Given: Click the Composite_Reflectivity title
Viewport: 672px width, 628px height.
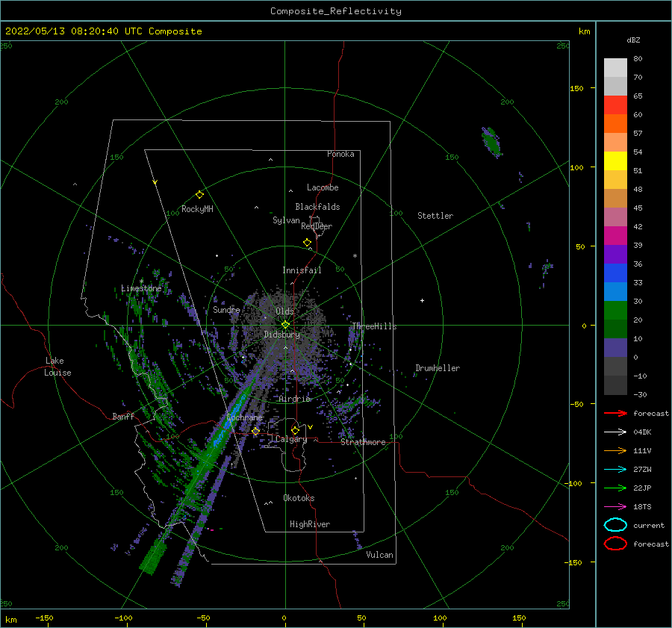Looking at the screenshot, I should (336, 11).
